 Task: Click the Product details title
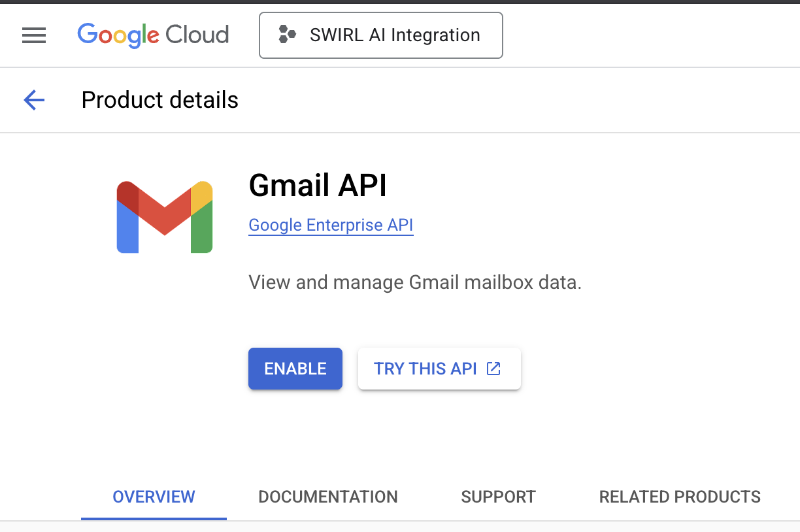point(160,100)
